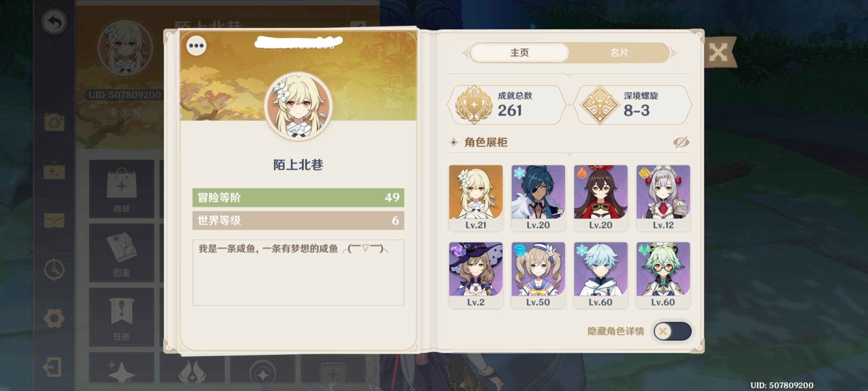The width and height of the screenshot is (868, 391).
Task: Open the 商城 shop button
Action: [x=122, y=189]
